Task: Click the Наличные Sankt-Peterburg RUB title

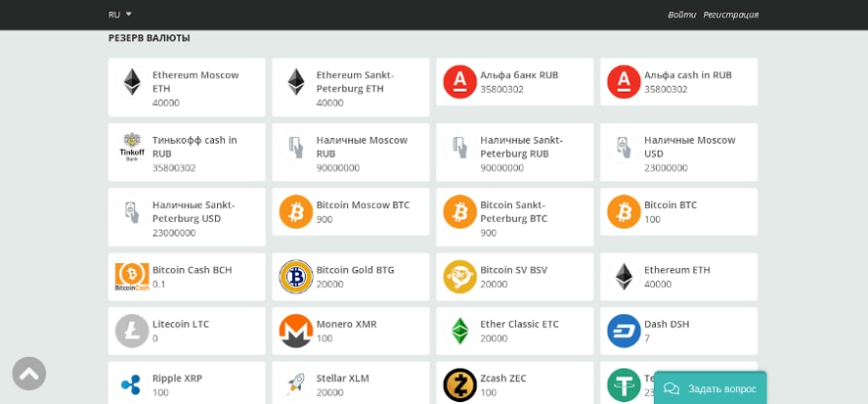Action: click(x=522, y=147)
